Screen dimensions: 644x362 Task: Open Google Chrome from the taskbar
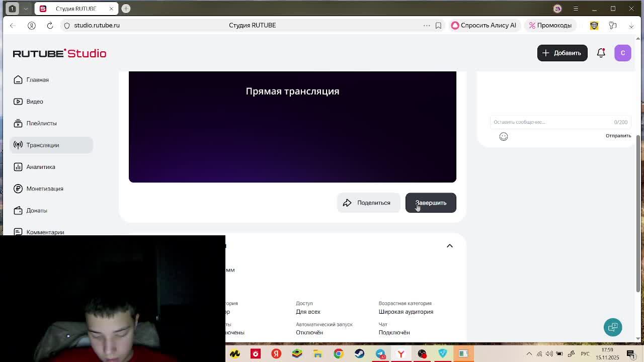(338, 354)
